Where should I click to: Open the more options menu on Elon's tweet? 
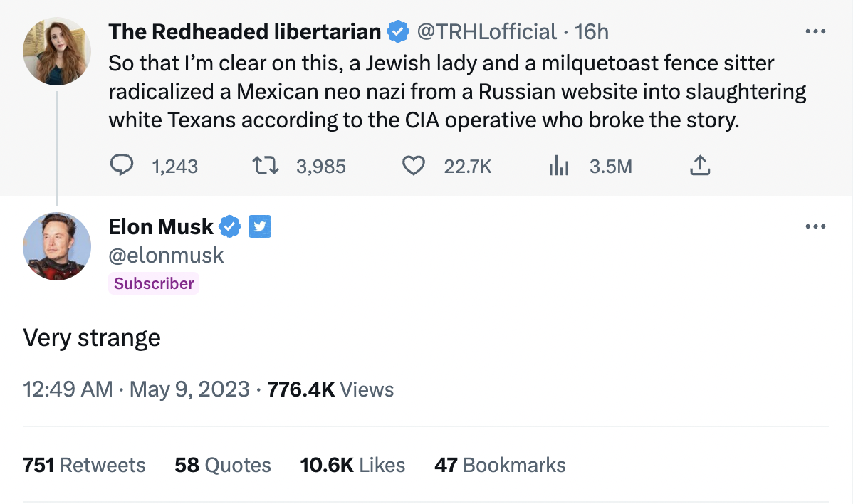[x=816, y=226]
